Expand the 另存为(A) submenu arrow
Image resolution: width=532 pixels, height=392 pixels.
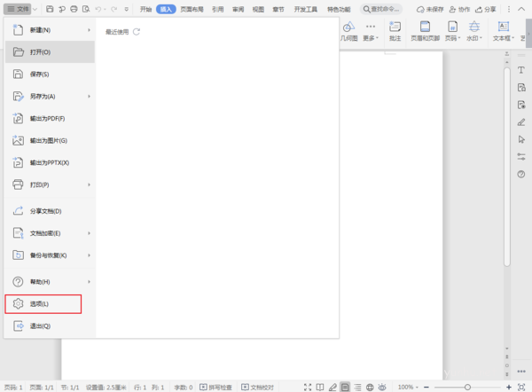pos(90,96)
